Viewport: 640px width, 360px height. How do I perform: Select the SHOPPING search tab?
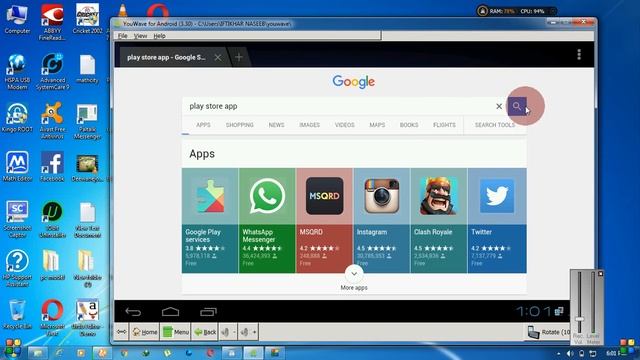click(x=240, y=125)
